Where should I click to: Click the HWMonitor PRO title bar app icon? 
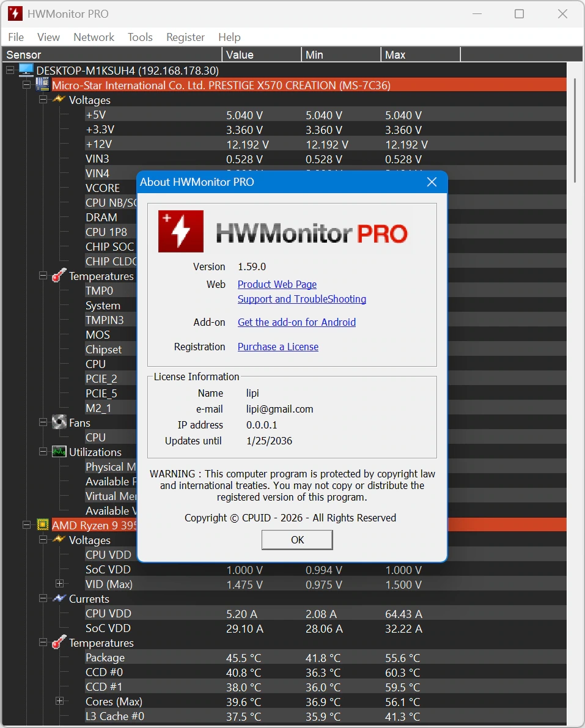tap(15, 13)
